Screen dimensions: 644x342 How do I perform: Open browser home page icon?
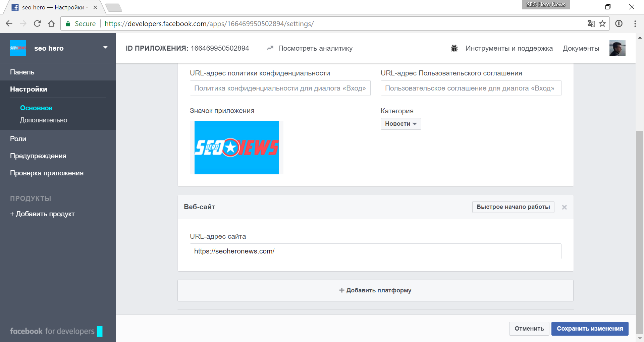(51, 23)
